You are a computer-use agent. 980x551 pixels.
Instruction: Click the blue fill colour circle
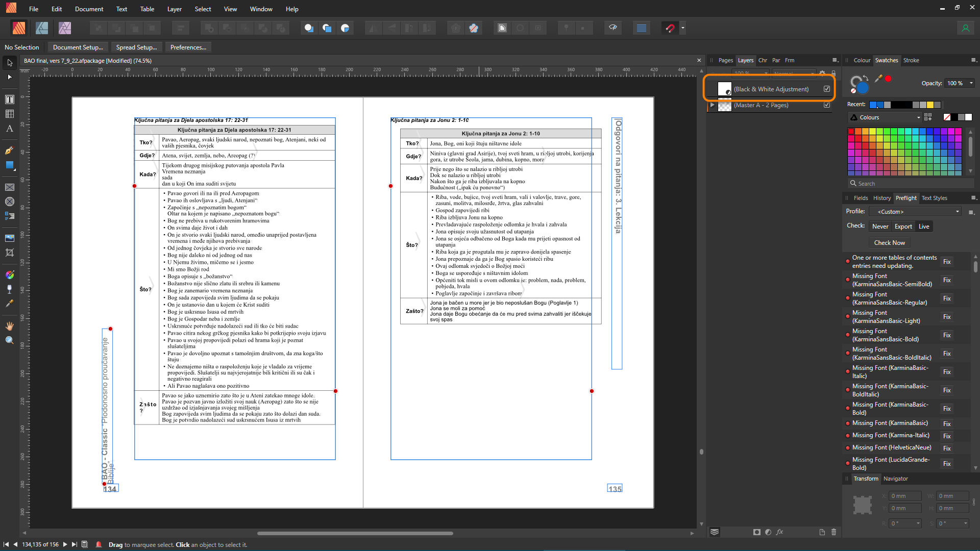click(x=862, y=88)
